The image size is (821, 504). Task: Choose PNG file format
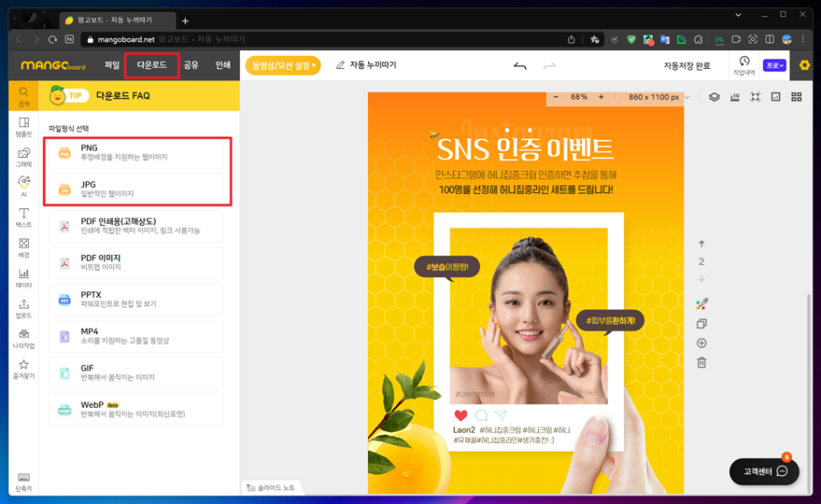point(136,152)
